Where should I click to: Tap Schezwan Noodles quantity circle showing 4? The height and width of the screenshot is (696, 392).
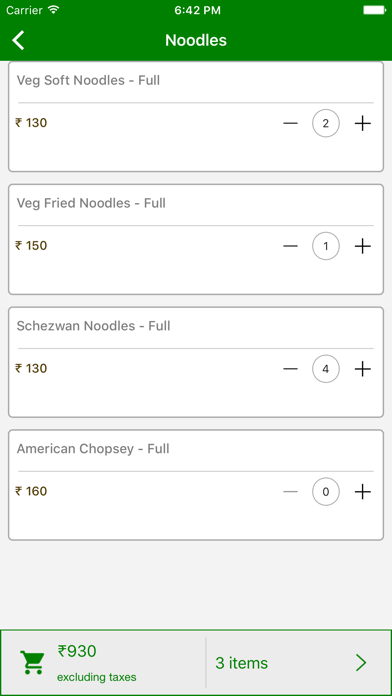[x=326, y=369]
